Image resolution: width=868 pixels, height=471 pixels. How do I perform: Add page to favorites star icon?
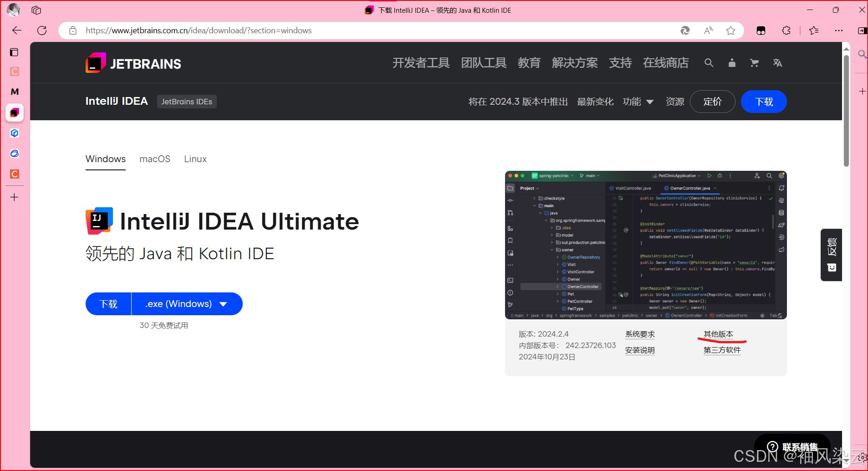click(731, 31)
